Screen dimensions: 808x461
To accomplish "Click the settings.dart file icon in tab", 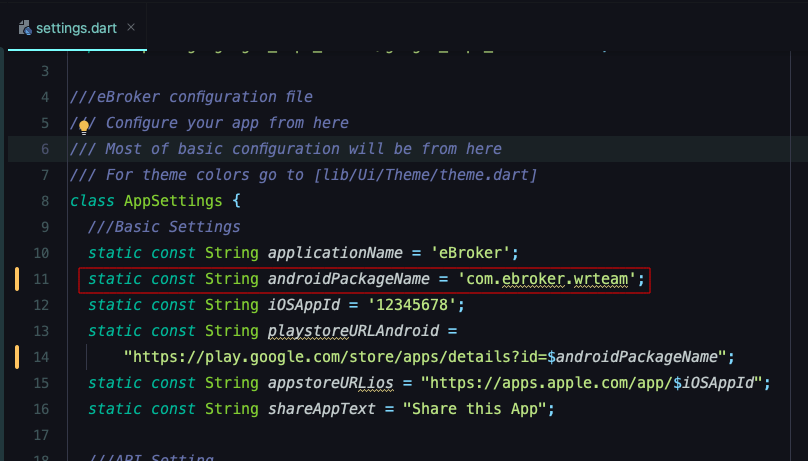I will pyautogui.click(x=25, y=28).
